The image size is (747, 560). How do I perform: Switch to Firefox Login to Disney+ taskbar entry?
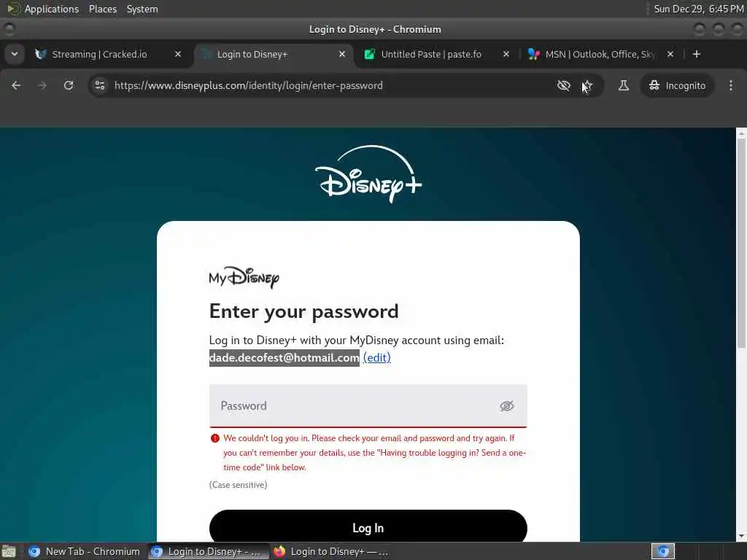click(x=330, y=551)
